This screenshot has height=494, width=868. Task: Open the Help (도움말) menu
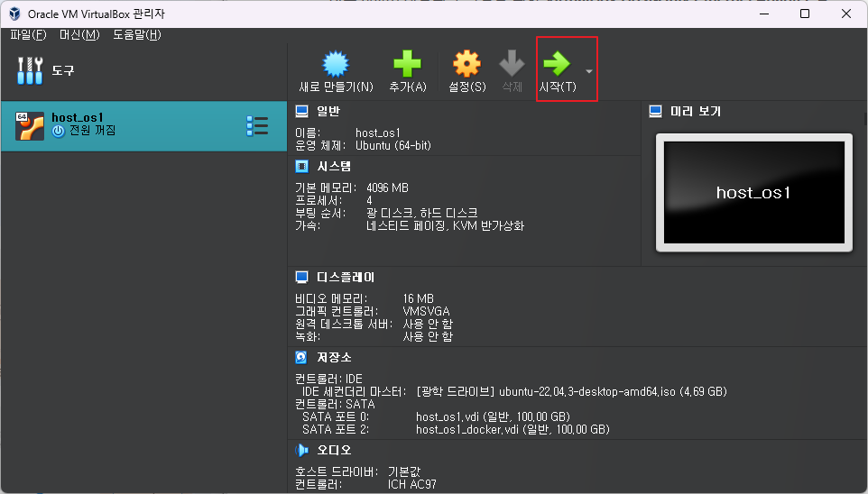coord(137,35)
